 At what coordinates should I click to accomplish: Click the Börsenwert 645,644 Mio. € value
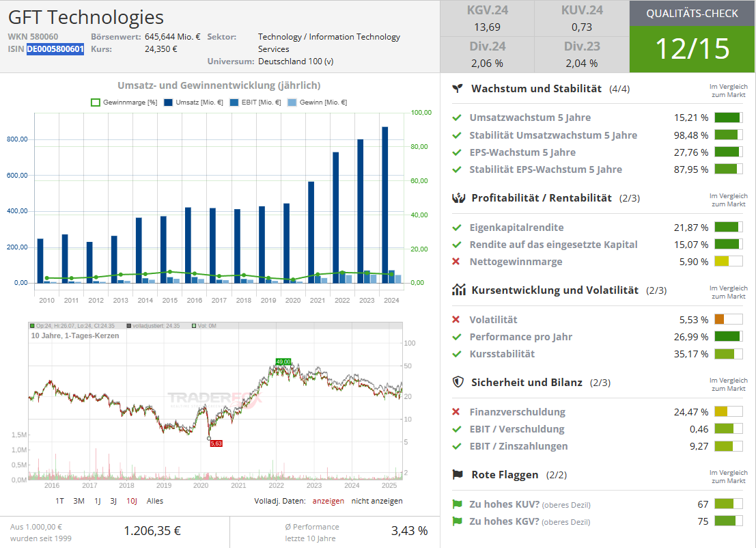tap(173, 37)
